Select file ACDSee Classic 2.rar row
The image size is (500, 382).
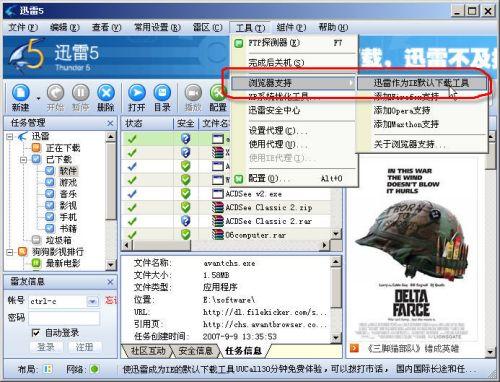tap(227, 221)
